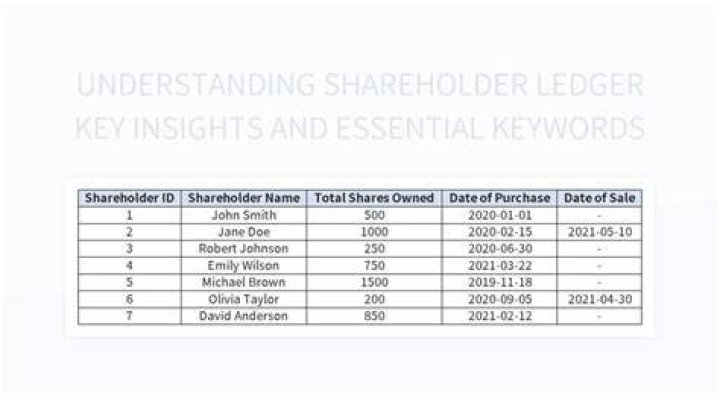Click the Emily Wilson name cell
Screen dimensions: 720x396
tap(243, 266)
